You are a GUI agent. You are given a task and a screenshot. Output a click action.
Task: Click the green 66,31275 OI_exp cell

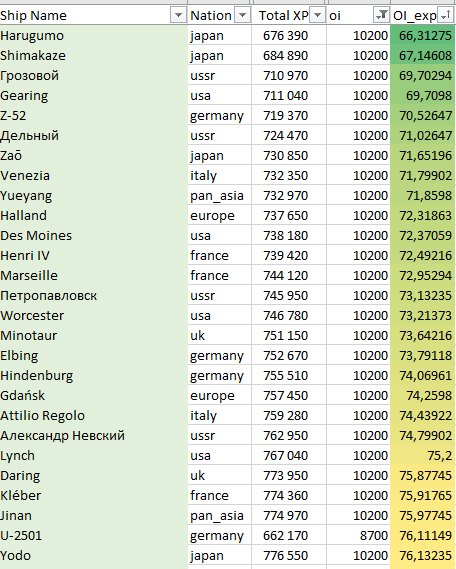423,36
